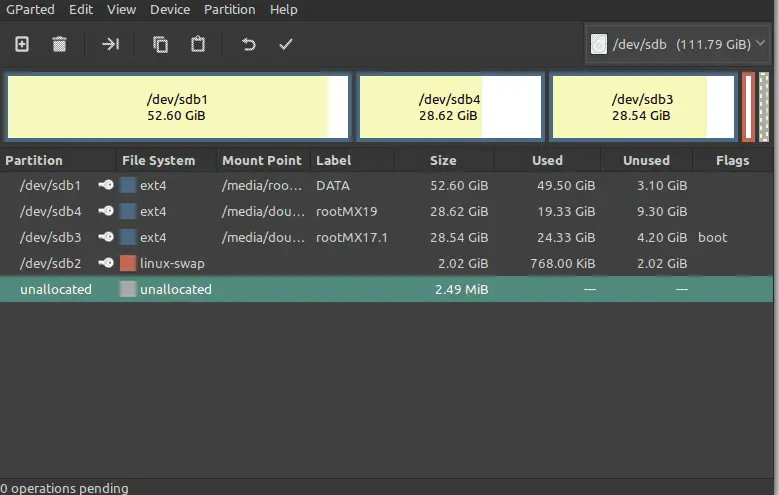Click the boot flag on /dev/sdb3
The image size is (779, 495).
click(712, 237)
